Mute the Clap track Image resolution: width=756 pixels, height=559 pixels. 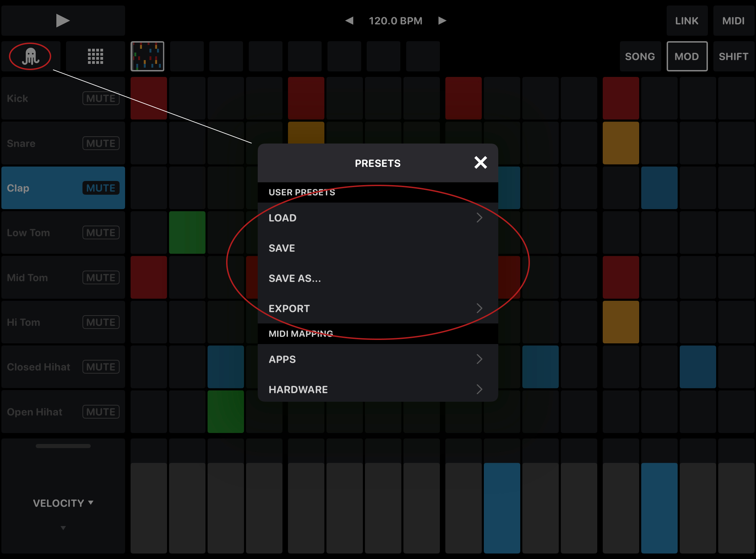101,188
